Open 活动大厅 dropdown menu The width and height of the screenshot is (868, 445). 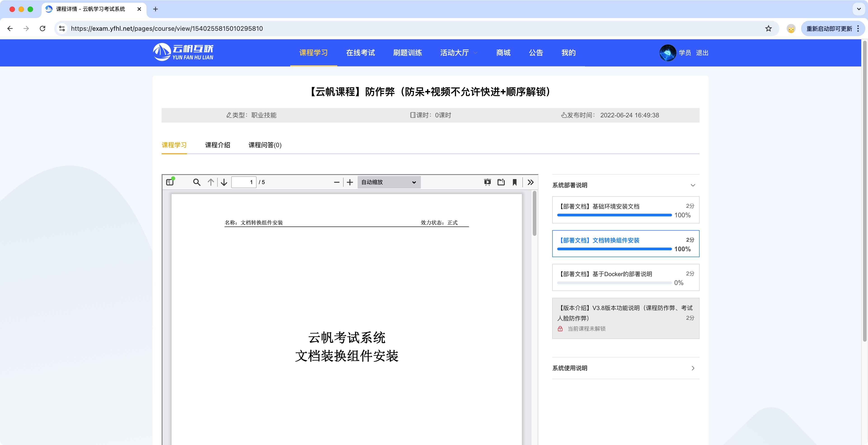click(x=459, y=53)
